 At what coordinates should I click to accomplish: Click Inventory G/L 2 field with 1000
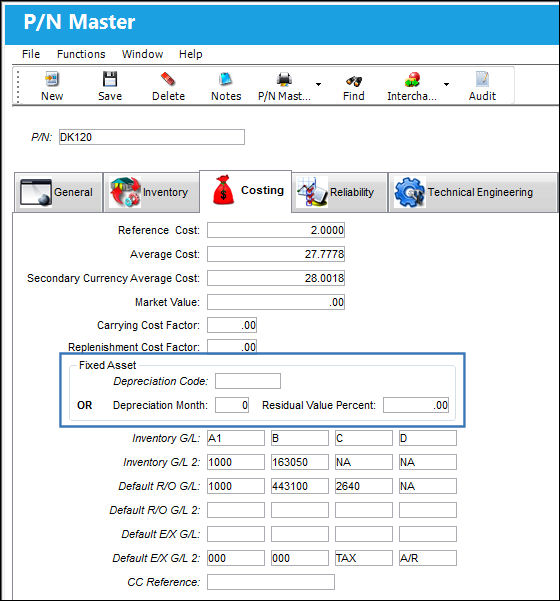(x=236, y=462)
